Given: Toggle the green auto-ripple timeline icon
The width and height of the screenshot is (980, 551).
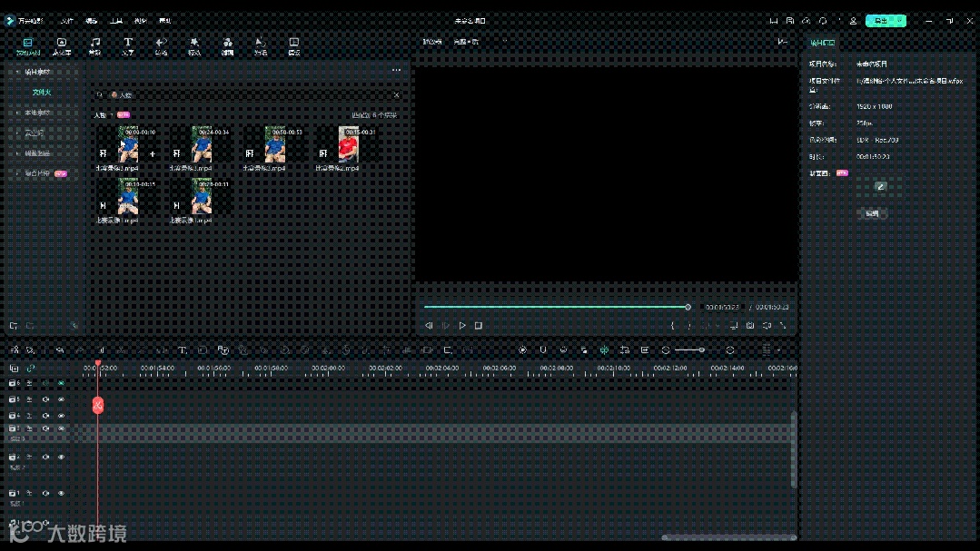Looking at the screenshot, I should click(x=604, y=350).
